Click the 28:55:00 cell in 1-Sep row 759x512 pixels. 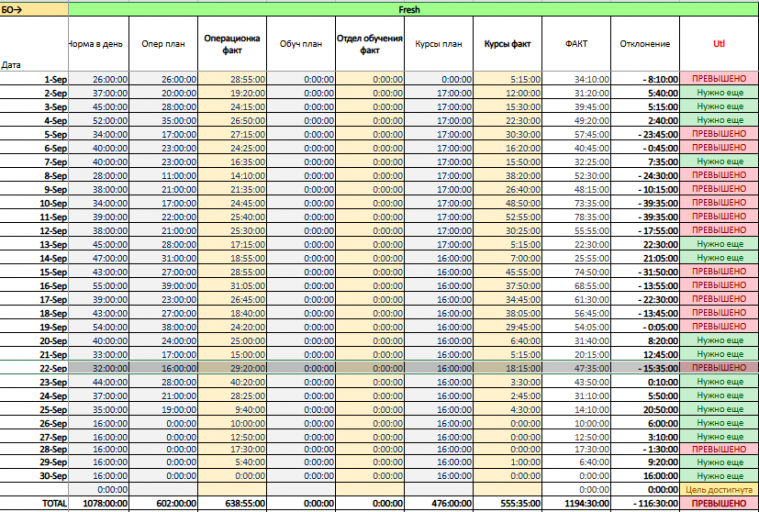coord(232,79)
